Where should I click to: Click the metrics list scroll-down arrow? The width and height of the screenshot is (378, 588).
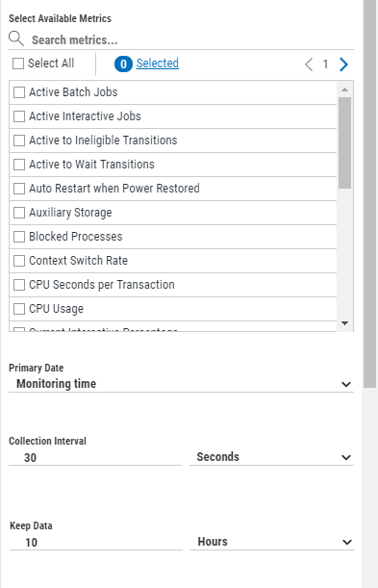point(344,323)
